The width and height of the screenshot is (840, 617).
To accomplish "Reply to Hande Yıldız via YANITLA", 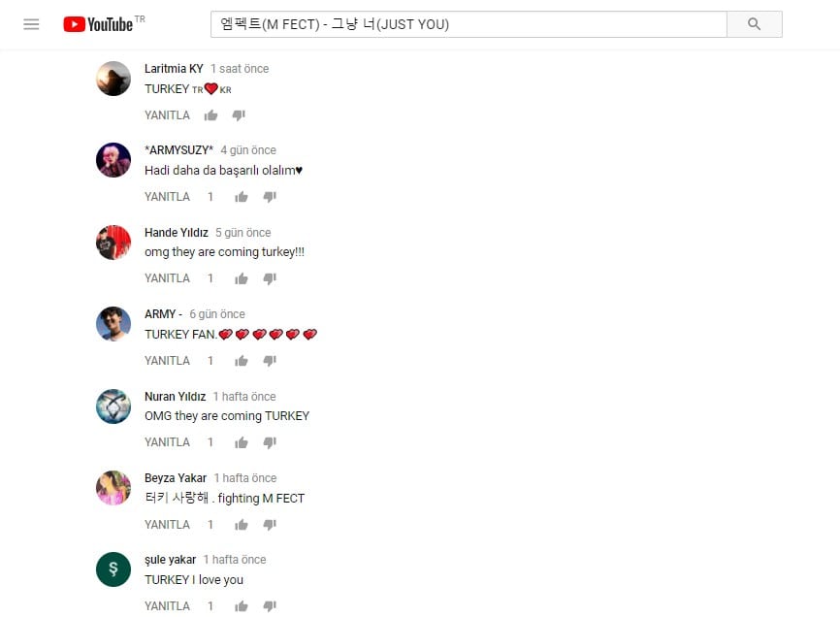I will 167,278.
